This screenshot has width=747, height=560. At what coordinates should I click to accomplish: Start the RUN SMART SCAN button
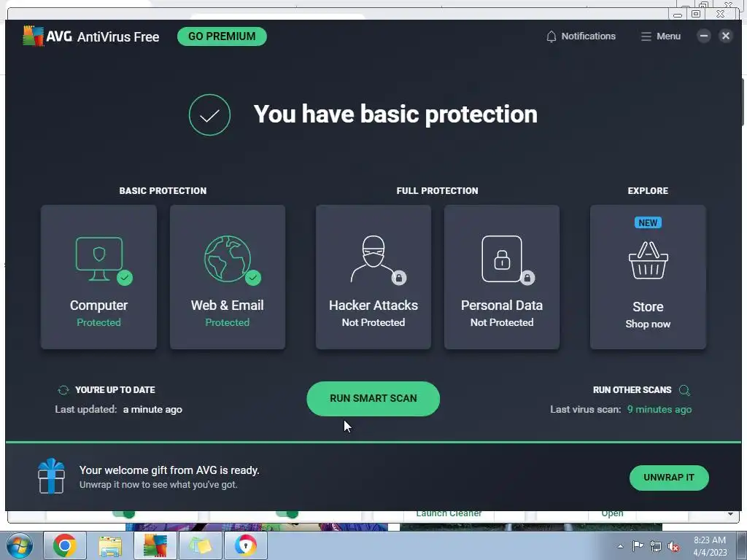373,399
